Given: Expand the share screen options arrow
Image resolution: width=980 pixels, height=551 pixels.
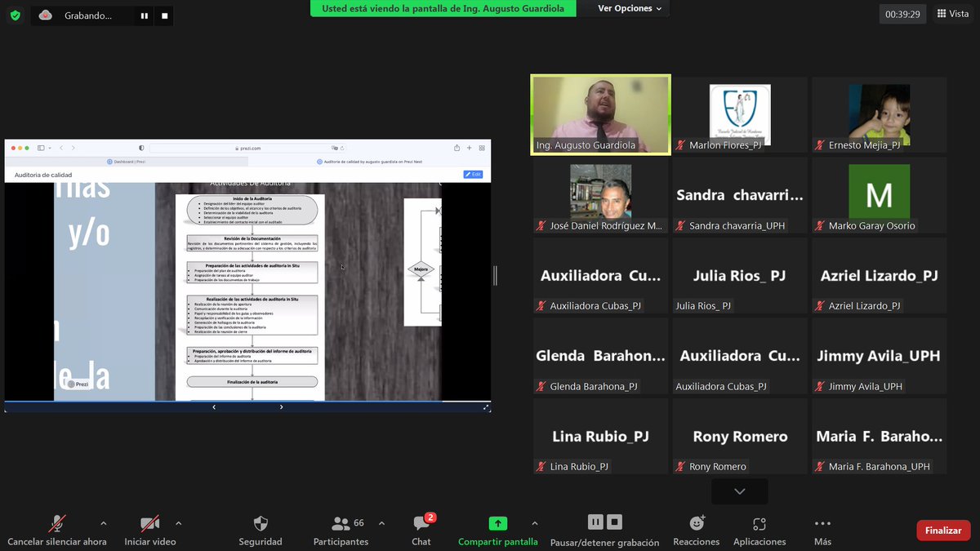Looking at the screenshot, I should pyautogui.click(x=535, y=523).
